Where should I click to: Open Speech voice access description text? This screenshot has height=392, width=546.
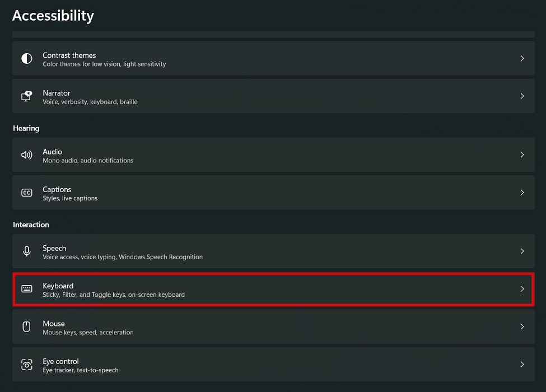pos(123,257)
